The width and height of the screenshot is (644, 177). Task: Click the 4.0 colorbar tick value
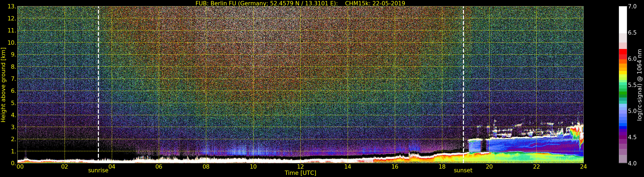pyautogui.click(x=632, y=163)
